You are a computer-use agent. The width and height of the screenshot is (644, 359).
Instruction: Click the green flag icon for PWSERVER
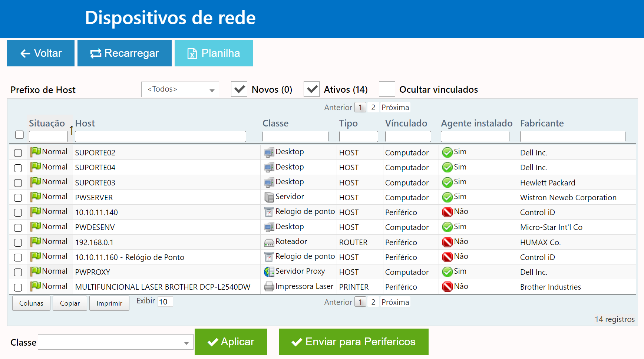tap(36, 197)
